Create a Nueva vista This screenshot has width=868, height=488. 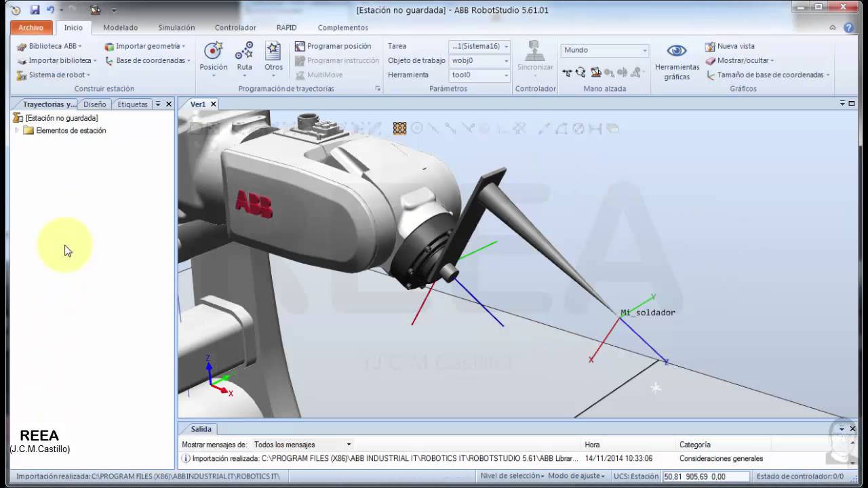click(x=730, y=46)
